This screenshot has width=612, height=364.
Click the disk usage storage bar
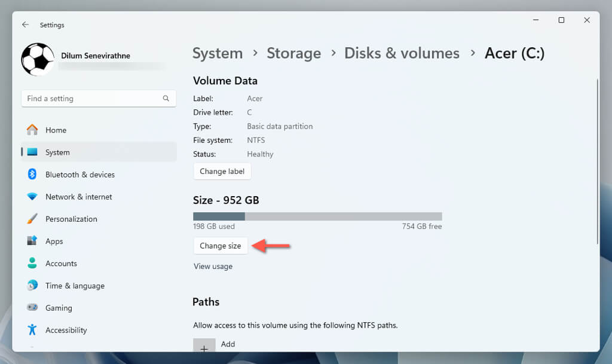click(x=317, y=216)
